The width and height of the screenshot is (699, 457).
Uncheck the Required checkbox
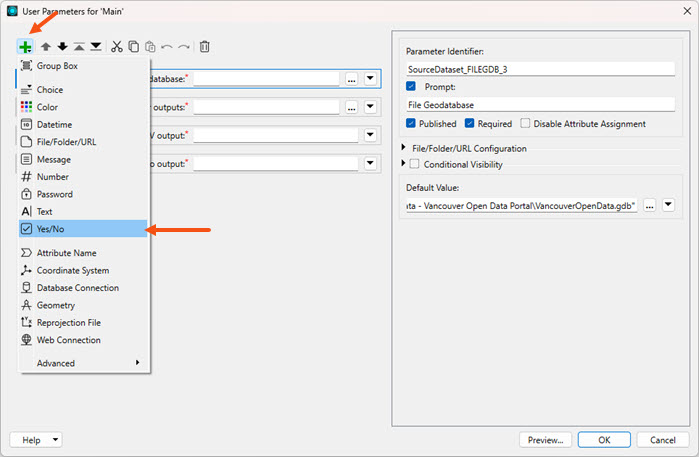coord(469,123)
